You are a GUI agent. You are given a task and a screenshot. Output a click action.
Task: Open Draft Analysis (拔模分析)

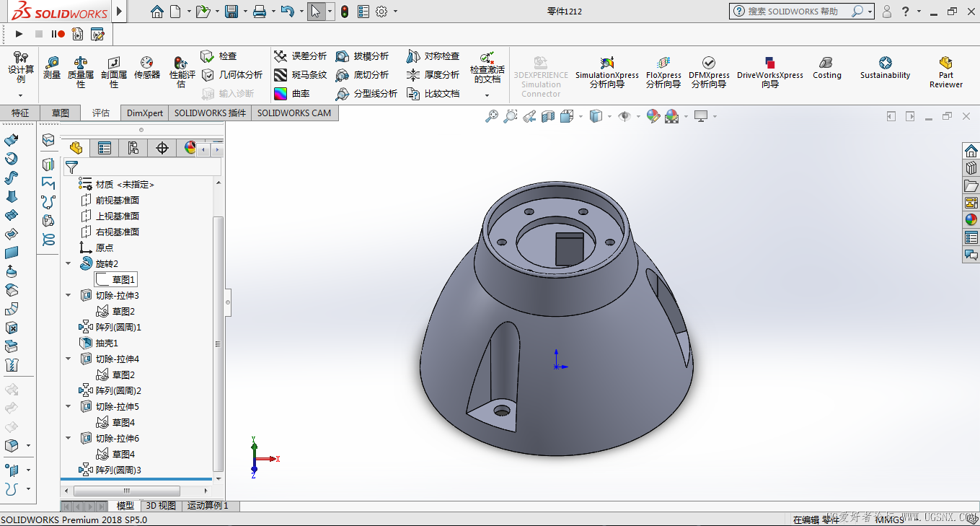coord(362,56)
